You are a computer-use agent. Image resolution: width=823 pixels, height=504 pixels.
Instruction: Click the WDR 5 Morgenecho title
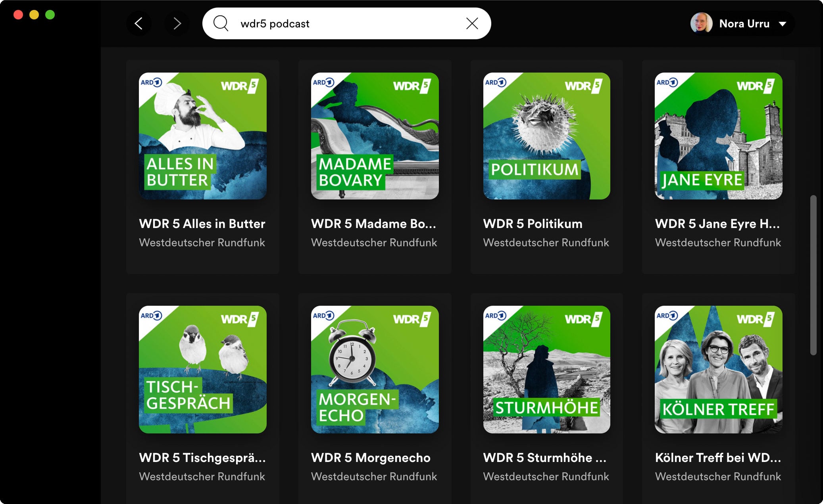(371, 458)
